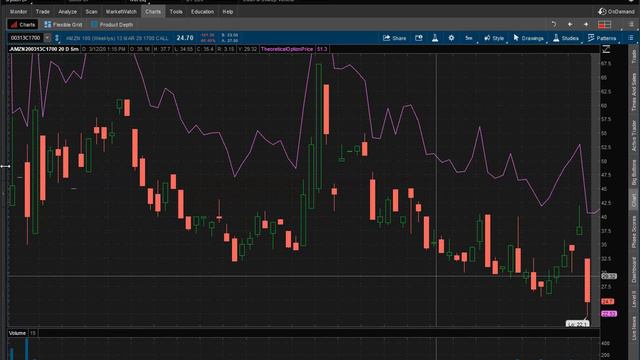This screenshot has height=360, width=640.
Task: Click the last price 24.70 text
Action: (185, 38)
